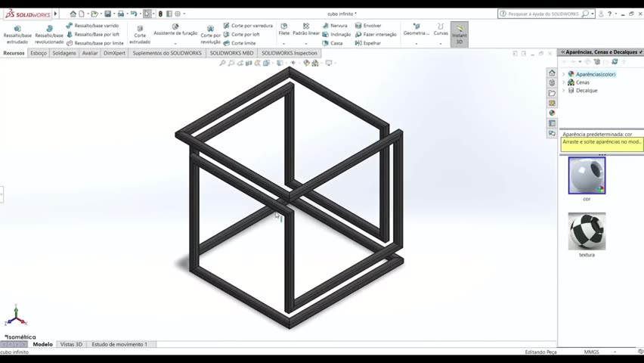
Task: Click the SOLIDWORKS help search field
Action: 543,14
